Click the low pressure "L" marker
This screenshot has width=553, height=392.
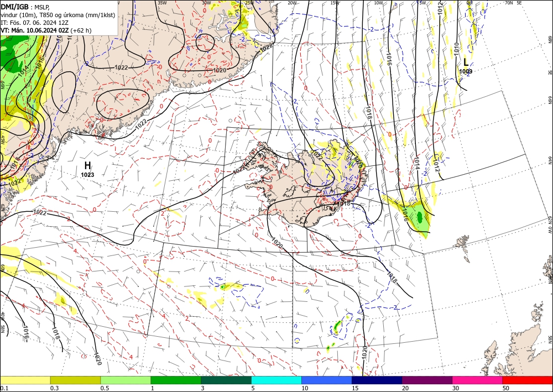coord(466,62)
